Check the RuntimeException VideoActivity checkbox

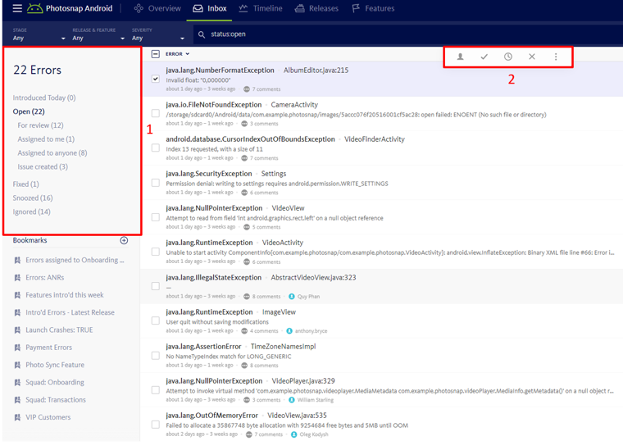click(156, 252)
